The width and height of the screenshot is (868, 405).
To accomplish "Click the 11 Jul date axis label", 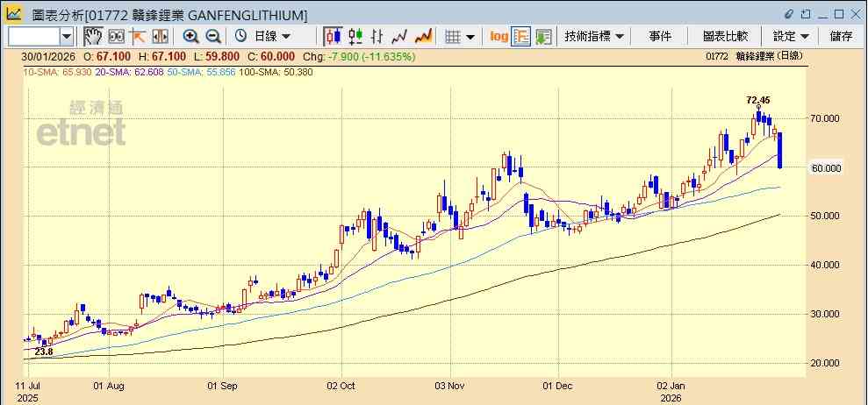I will [x=27, y=386].
